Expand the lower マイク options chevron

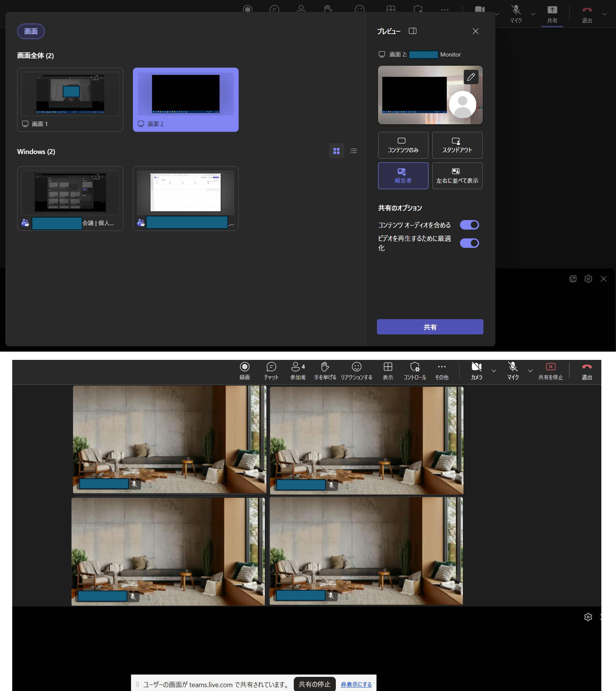[x=530, y=371]
